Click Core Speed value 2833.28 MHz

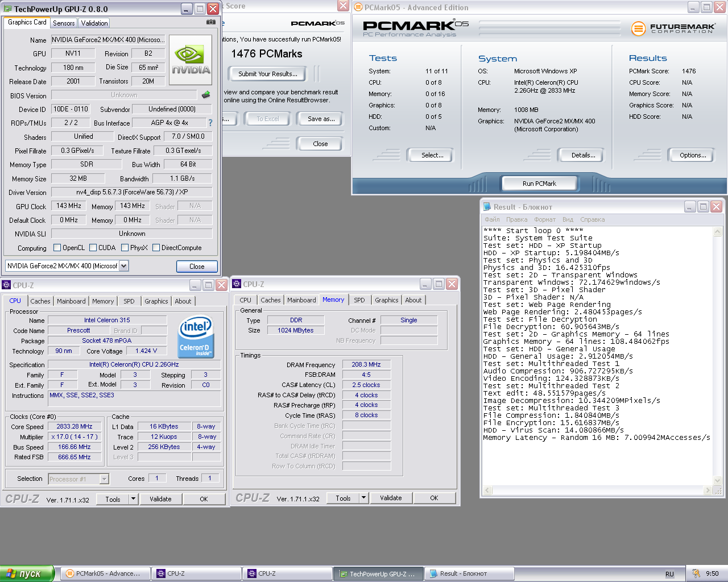pyautogui.click(x=75, y=426)
